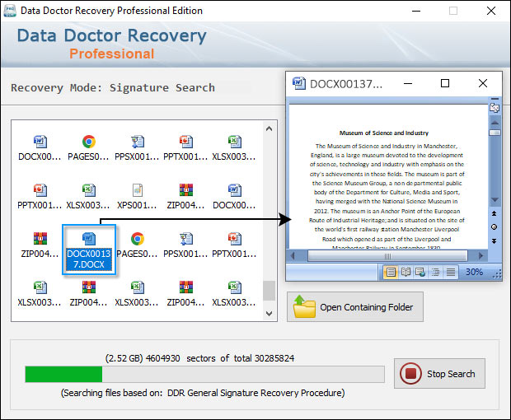Click the Museum of Science and Industry heading
Image resolution: width=511 pixels, height=420 pixels.
(x=384, y=133)
